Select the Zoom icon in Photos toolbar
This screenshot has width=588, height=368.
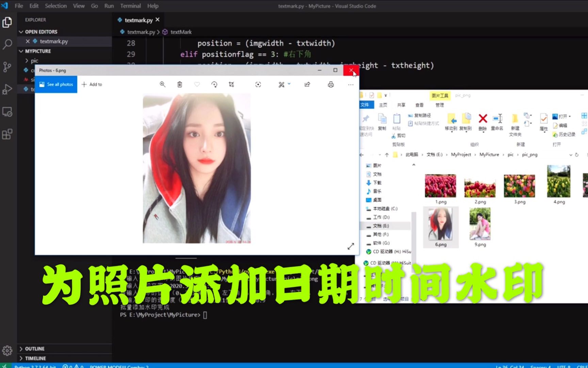(163, 84)
